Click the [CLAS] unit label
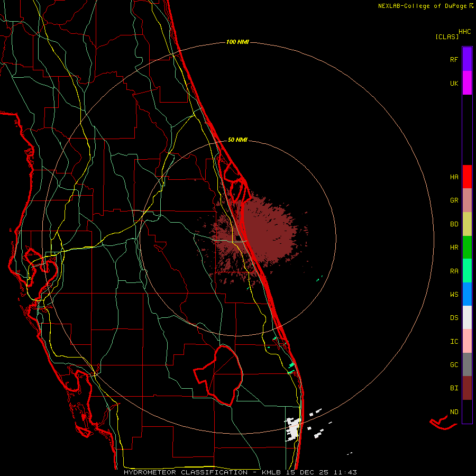Viewport: 476px width, 476px height. (x=447, y=37)
